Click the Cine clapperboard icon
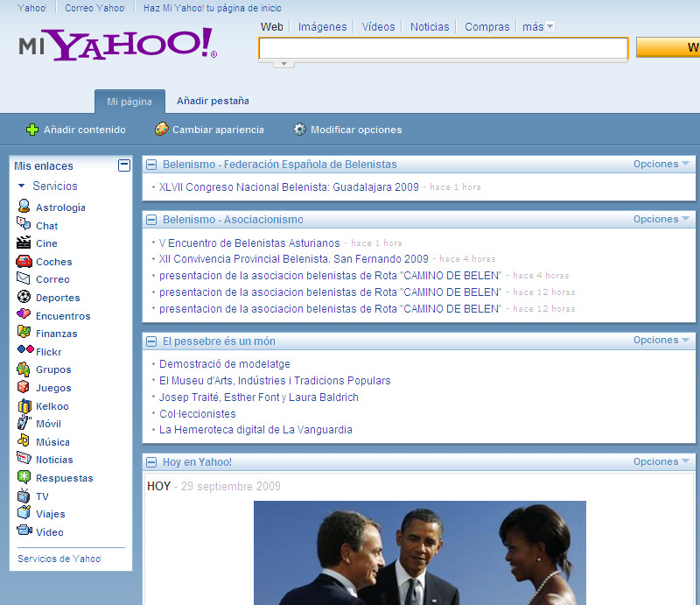 tap(24, 243)
